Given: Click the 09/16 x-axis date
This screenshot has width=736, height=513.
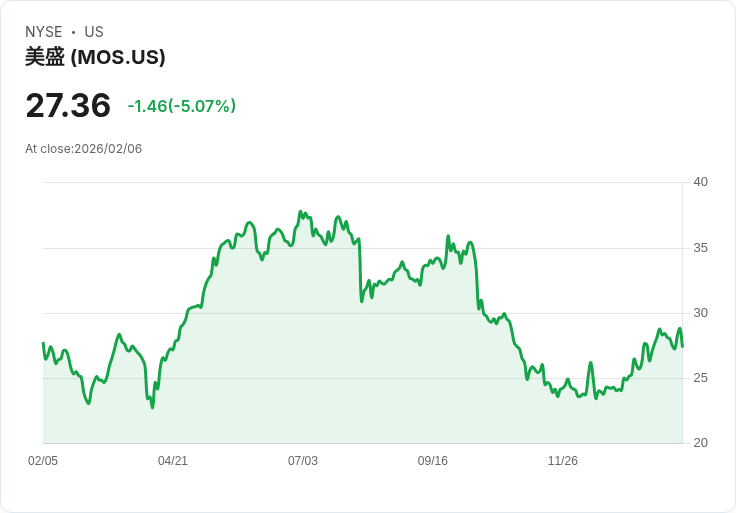Looking at the screenshot, I should point(433,461).
